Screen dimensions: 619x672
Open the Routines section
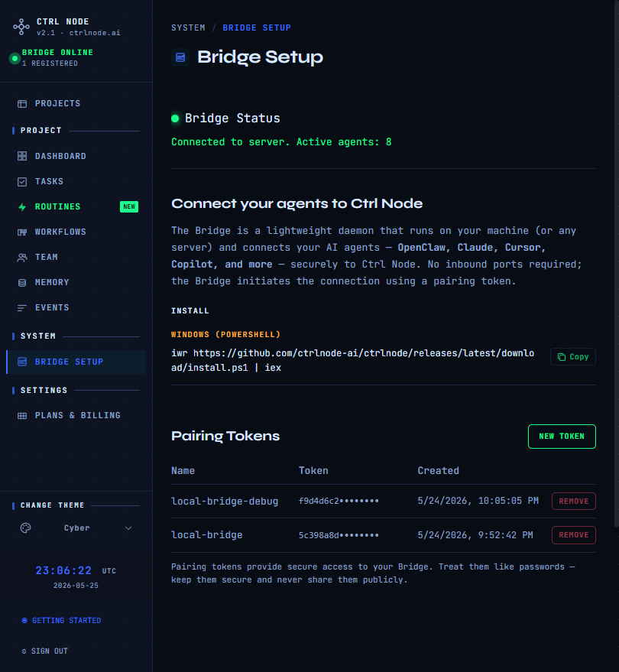click(x=76, y=207)
